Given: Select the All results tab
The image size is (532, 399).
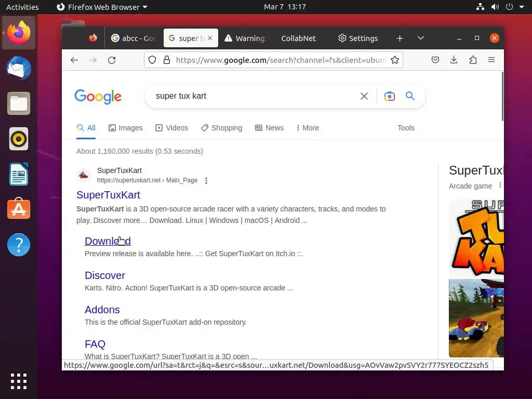Looking at the screenshot, I should pyautogui.click(x=86, y=128).
